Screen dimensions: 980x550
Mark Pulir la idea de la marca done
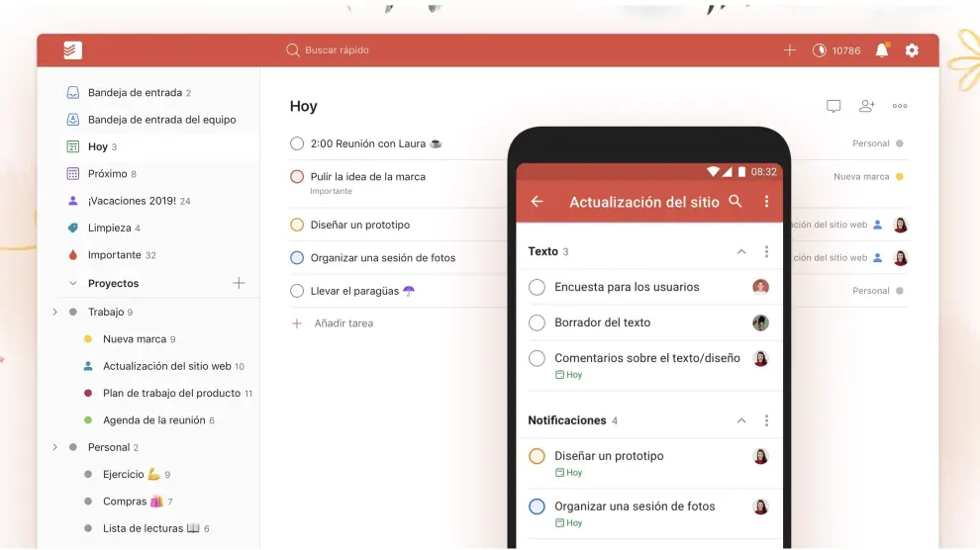click(x=297, y=177)
